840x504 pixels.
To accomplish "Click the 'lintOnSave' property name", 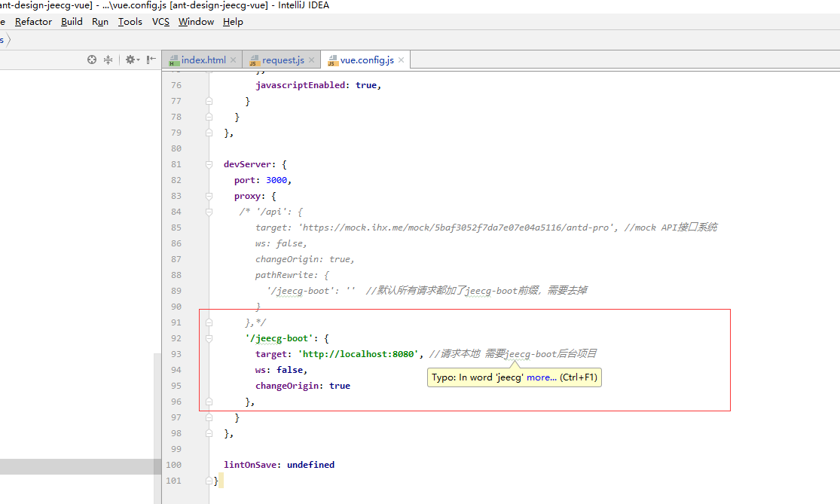I will click(249, 465).
